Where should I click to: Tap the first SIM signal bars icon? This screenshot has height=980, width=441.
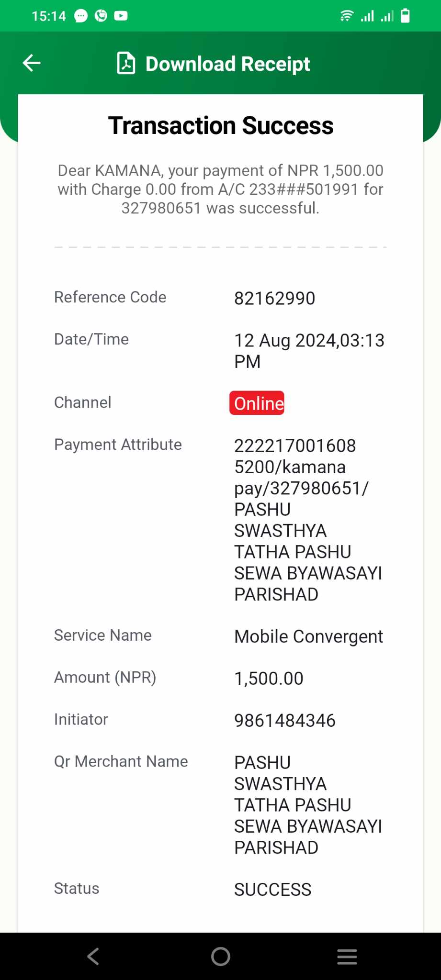point(367,16)
